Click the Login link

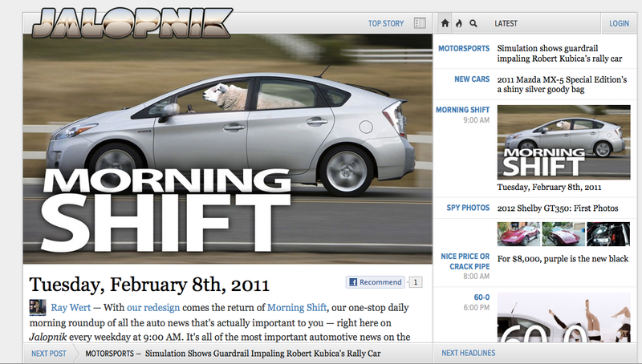pos(619,23)
